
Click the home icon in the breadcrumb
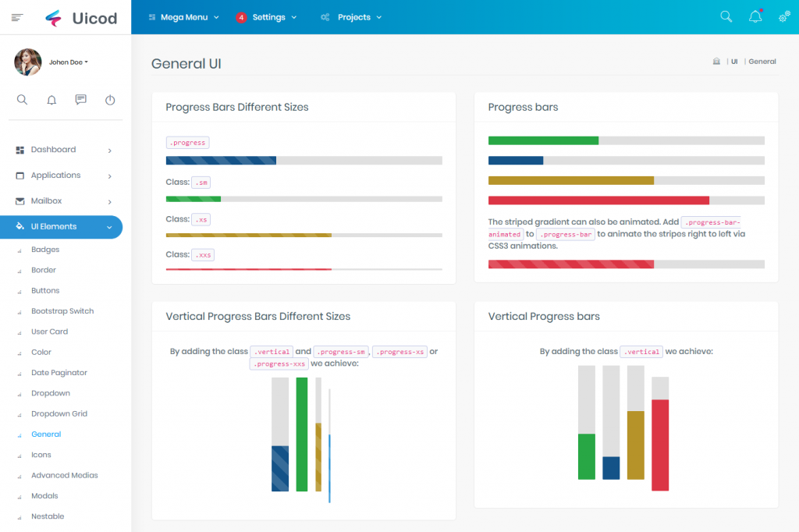click(716, 61)
